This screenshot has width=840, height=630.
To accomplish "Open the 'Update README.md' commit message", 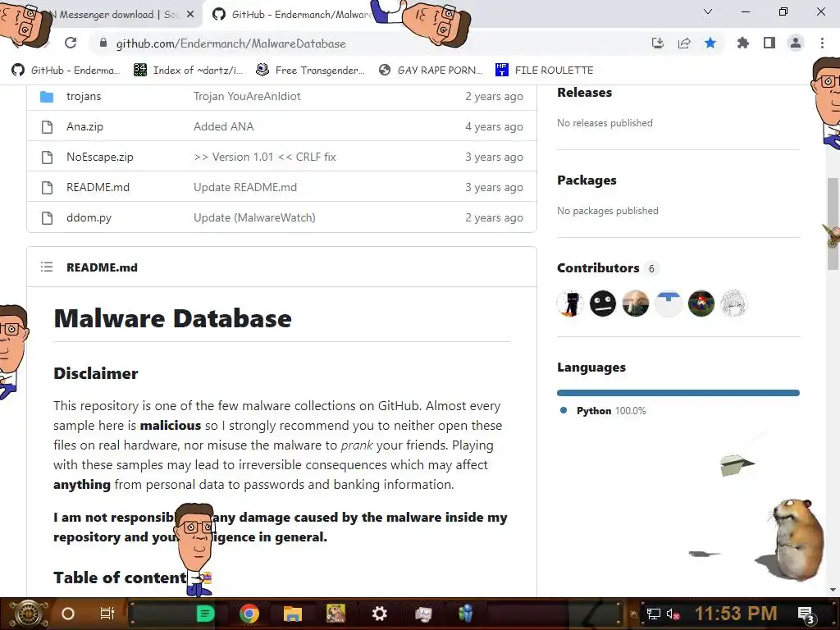I will [x=245, y=188].
